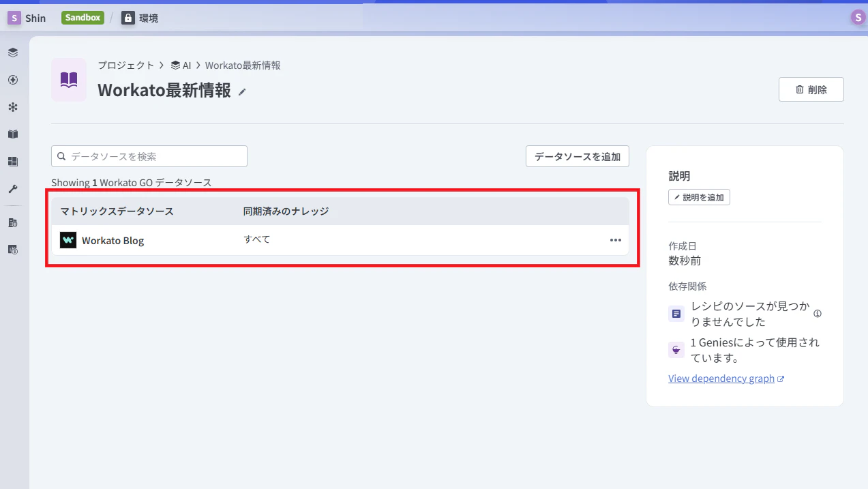The height and width of the screenshot is (489, 868).
Task: Click the lock icon beside 環境
Action: 128,18
